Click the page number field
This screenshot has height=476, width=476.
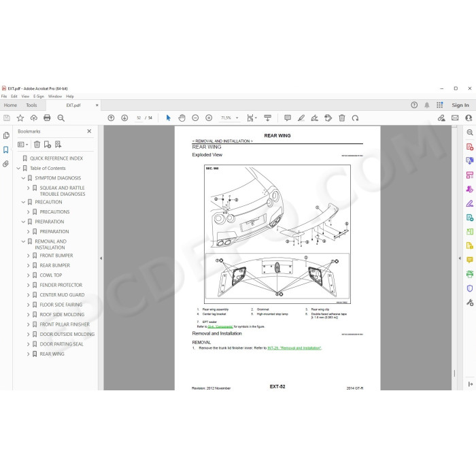(x=139, y=118)
